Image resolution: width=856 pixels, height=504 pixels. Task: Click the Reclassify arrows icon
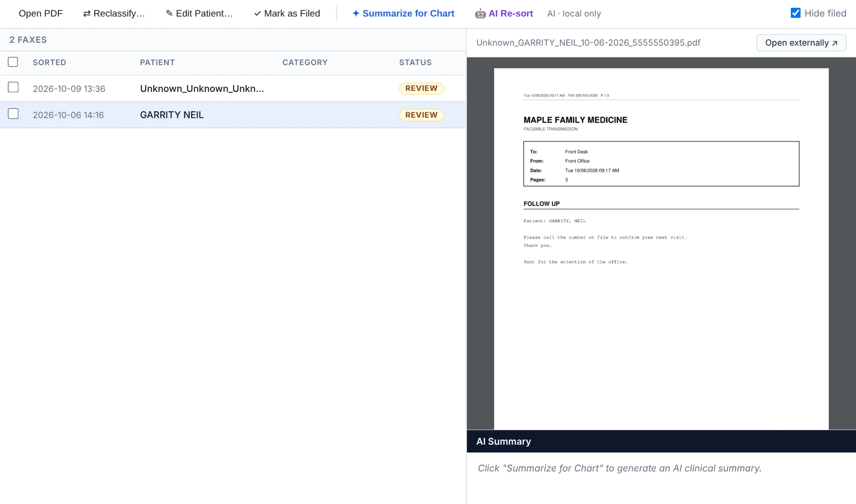(x=87, y=14)
